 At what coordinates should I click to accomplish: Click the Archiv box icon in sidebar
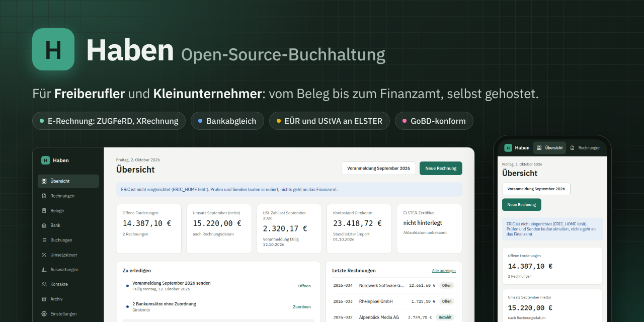click(44, 299)
